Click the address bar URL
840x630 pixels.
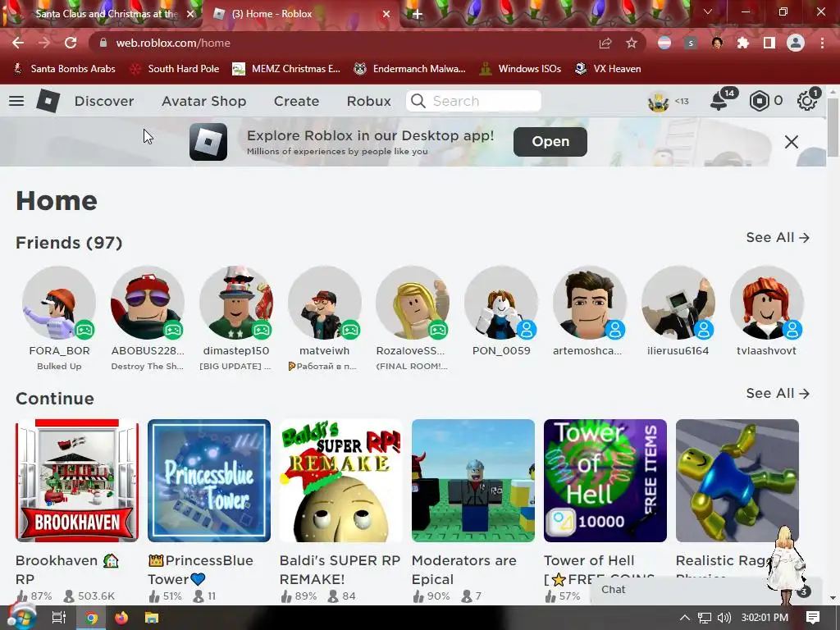coord(172,43)
